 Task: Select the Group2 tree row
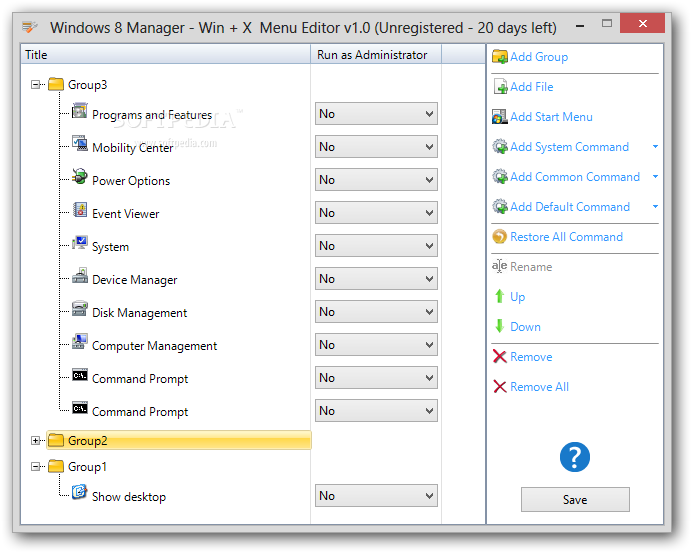(x=179, y=440)
